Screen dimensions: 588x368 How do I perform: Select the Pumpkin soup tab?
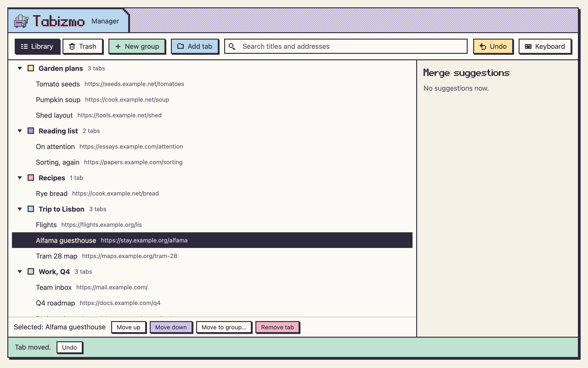(212, 100)
